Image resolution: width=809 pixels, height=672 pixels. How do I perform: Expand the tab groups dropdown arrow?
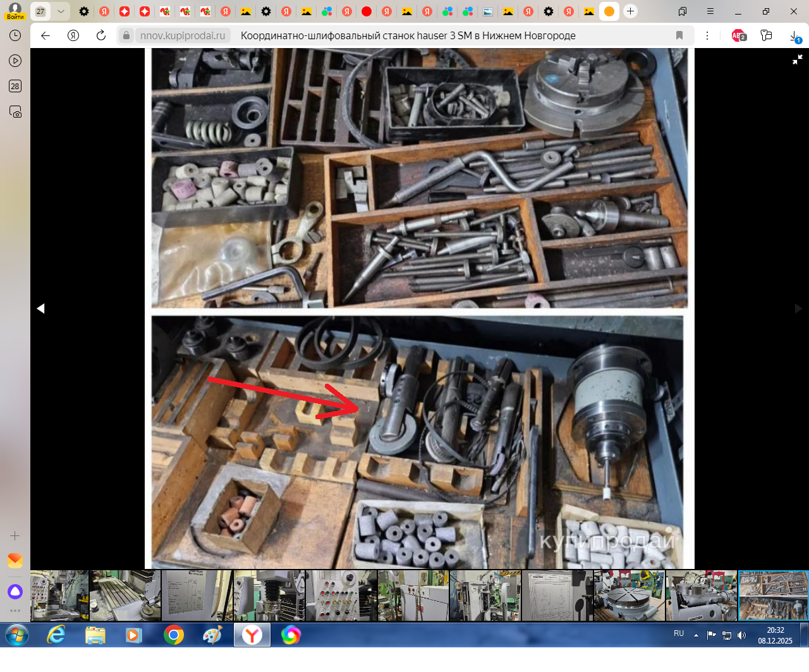tap(61, 11)
